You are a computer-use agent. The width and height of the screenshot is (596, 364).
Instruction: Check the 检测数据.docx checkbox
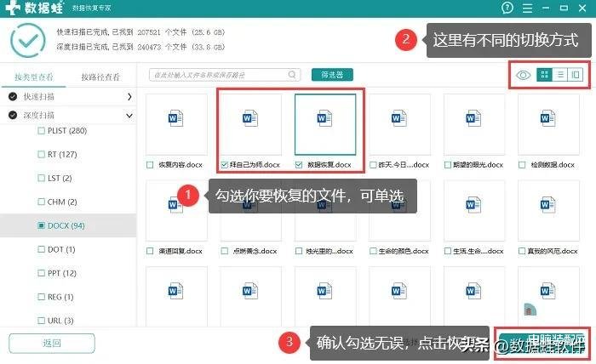point(522,165)
